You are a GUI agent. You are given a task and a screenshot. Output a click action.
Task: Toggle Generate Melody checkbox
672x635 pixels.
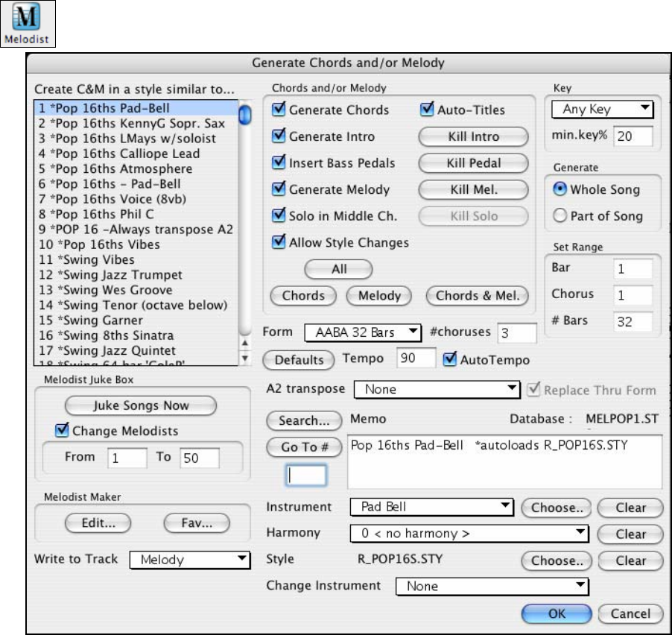[279, 189]
